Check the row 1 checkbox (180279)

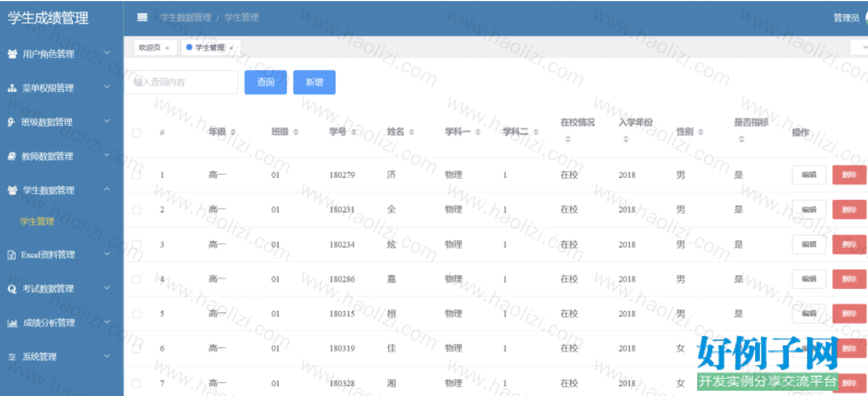point(137,175)
